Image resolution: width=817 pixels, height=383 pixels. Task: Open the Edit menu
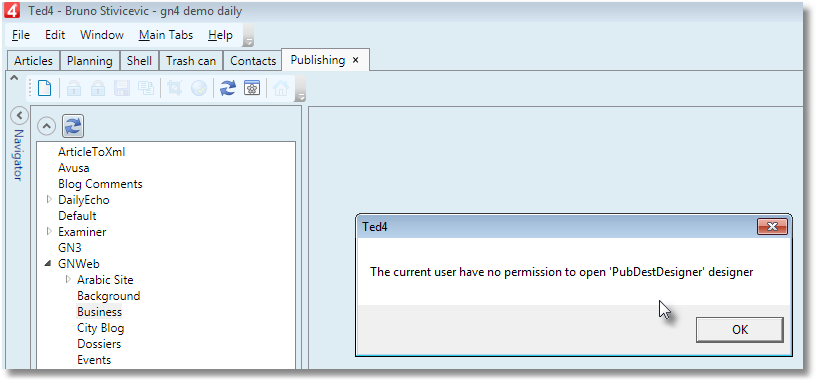pos(55,35)
